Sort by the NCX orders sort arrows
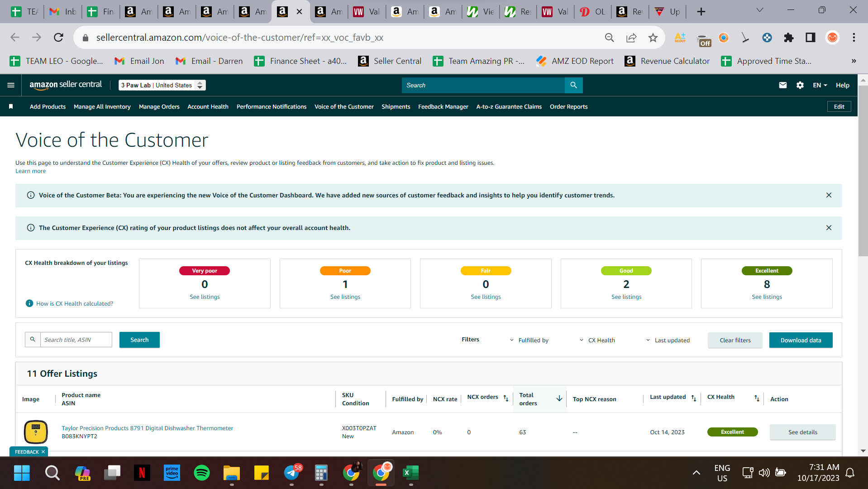The height and width of the screenshot is (489, 868). point(506,398)
